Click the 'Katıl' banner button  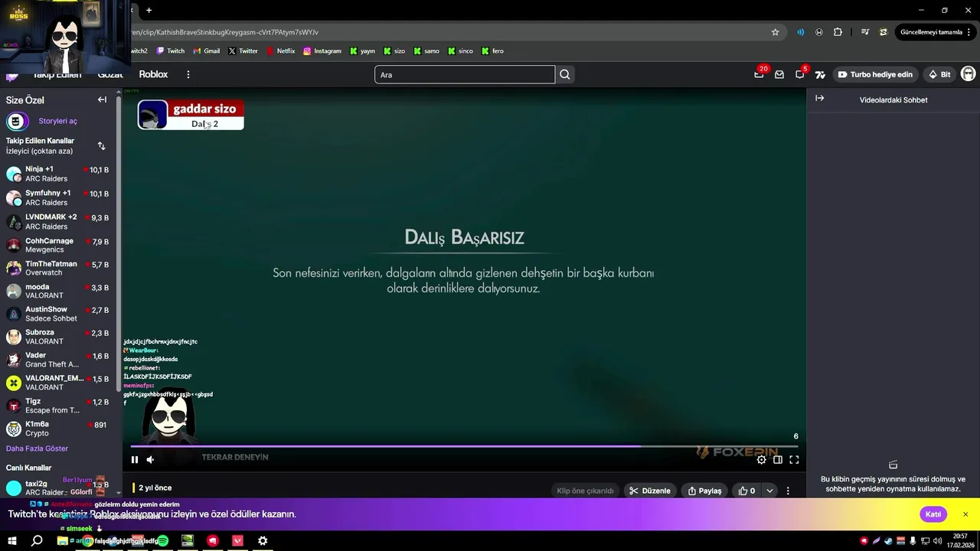[x=933, y=514]
